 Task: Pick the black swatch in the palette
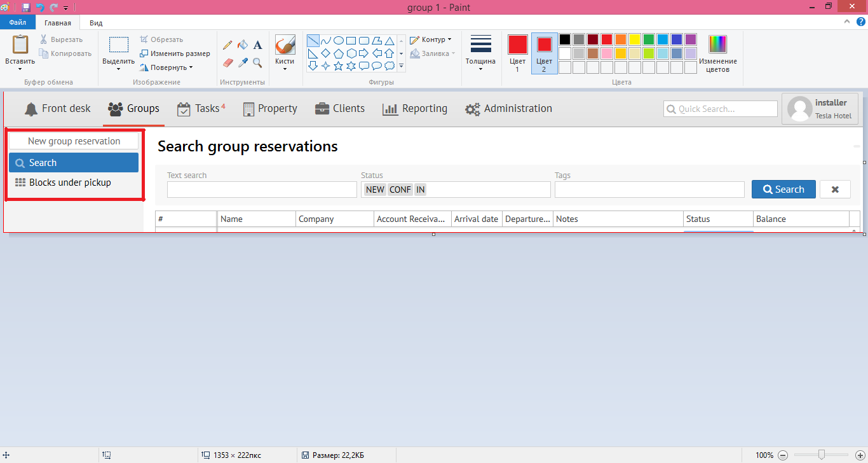(x=564, y=39)
